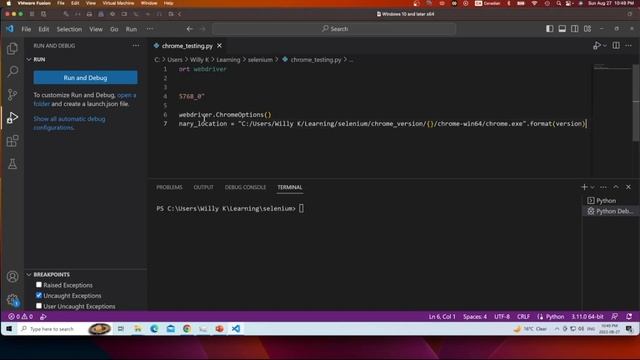Select the TERMINAL tab
Image resolution: width=640 pixels, height=360 pixels.
point(290,187)
